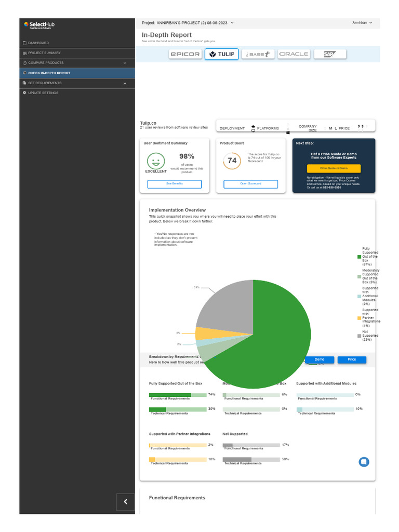Click the Functional Requirements section heading
The image size is (399, 532).
tap(177, 498)
